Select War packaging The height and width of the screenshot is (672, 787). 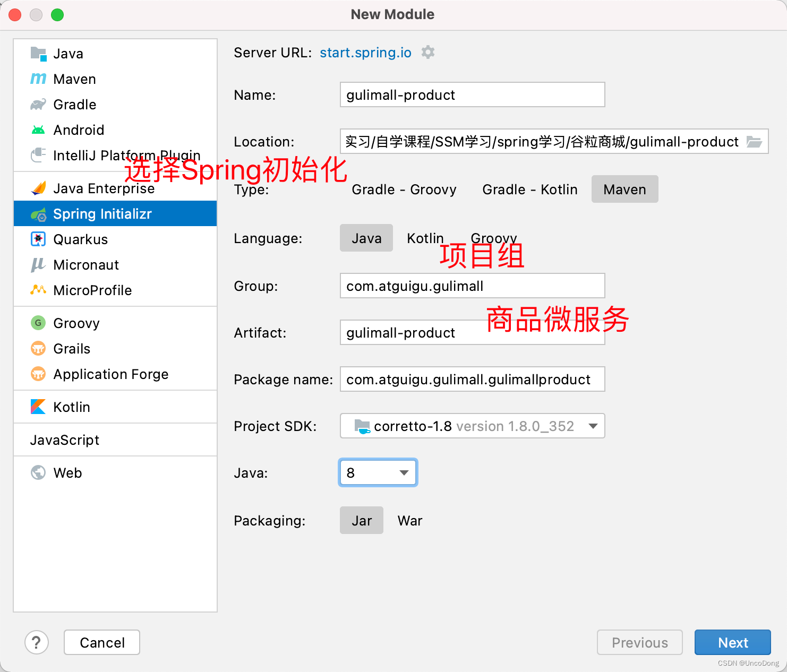pyautogui.click(x=410, y=521)
